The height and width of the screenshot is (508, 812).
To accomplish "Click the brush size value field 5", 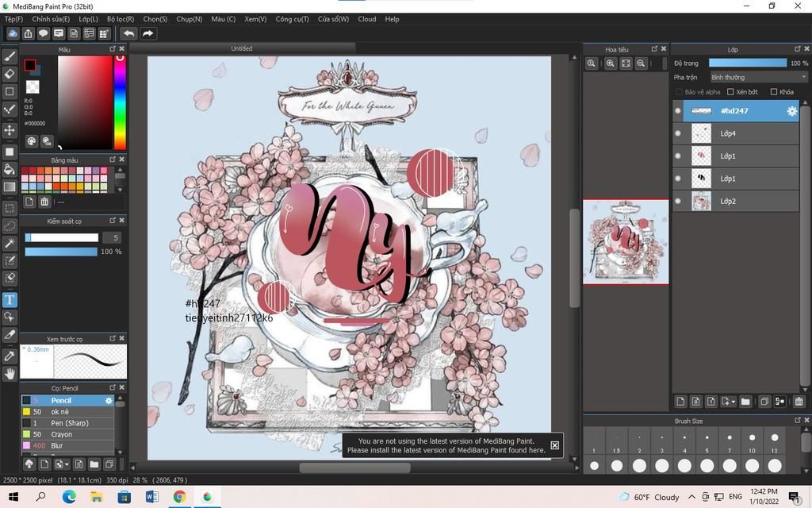I will (x=113, y=238).
